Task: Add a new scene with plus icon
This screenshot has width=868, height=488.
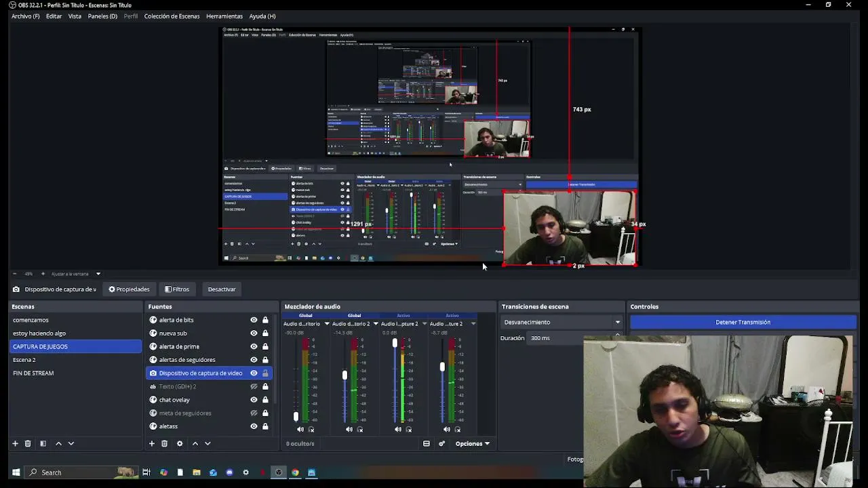Action: pos(15,443)
